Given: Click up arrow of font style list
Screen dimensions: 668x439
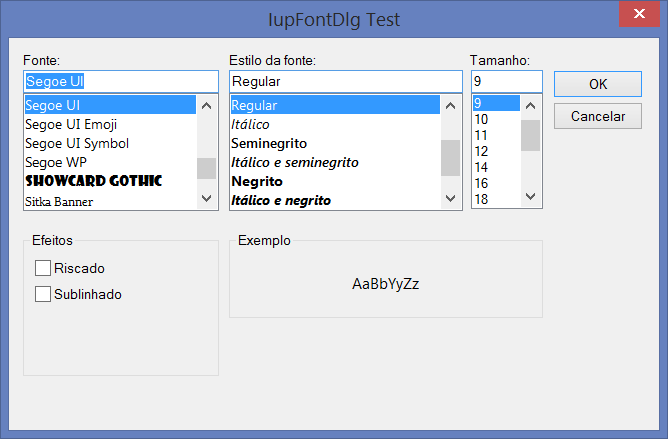Looking at the screenshot, I should [450, 106].
